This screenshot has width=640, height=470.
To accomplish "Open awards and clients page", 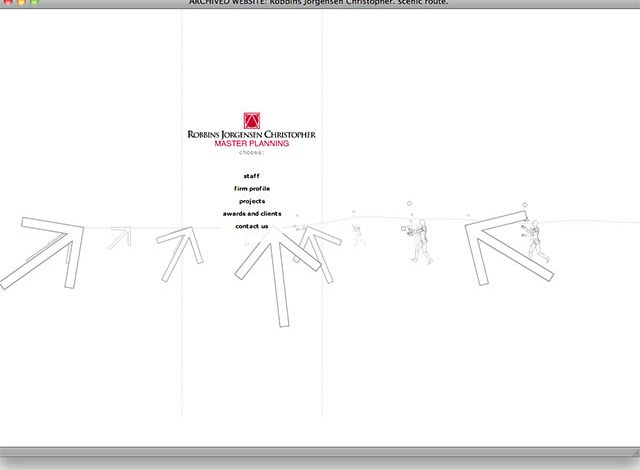I will (252, 214).
